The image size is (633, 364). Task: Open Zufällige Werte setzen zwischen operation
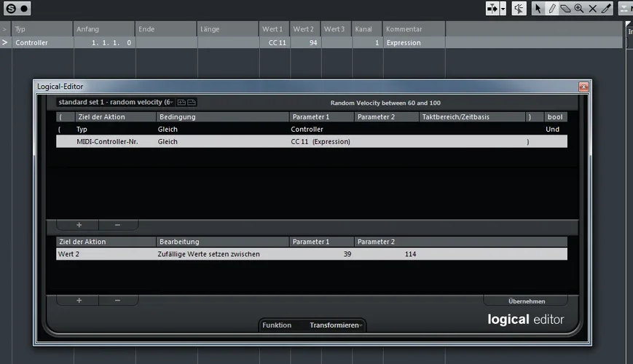click(208, 254)
